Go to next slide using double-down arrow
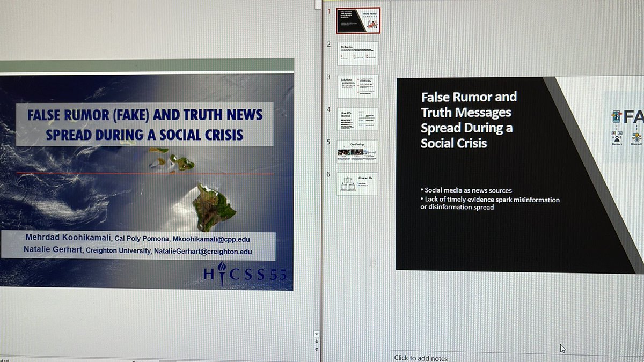The image size is (644, 362). (317, 349)
